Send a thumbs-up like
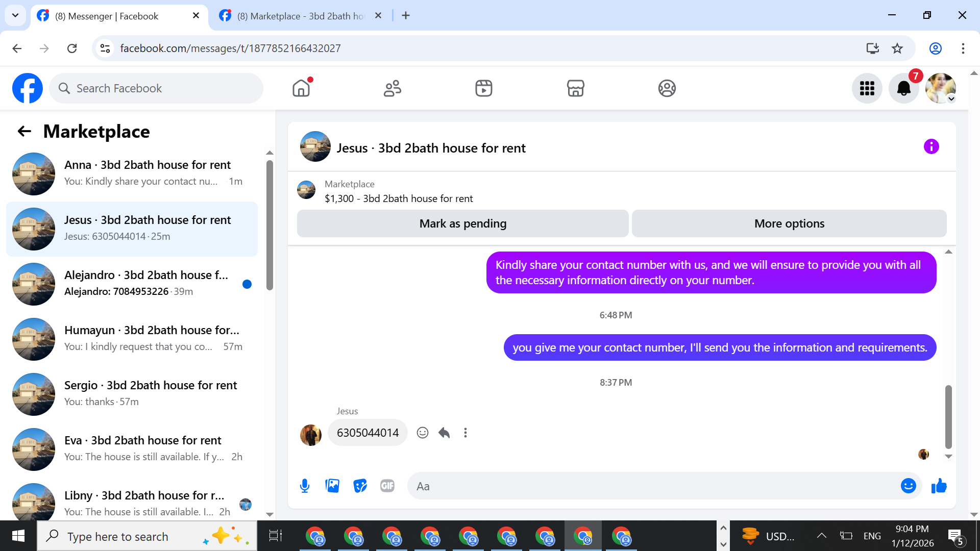Image resolution: width=980 pixels, height=551 pixels. tap(939, 486)
